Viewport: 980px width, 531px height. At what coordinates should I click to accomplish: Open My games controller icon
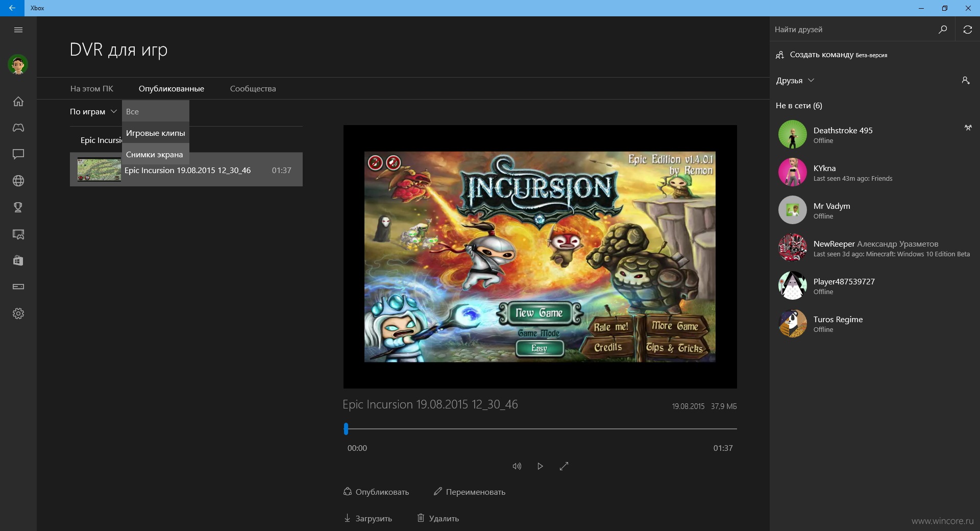[18, 128]
